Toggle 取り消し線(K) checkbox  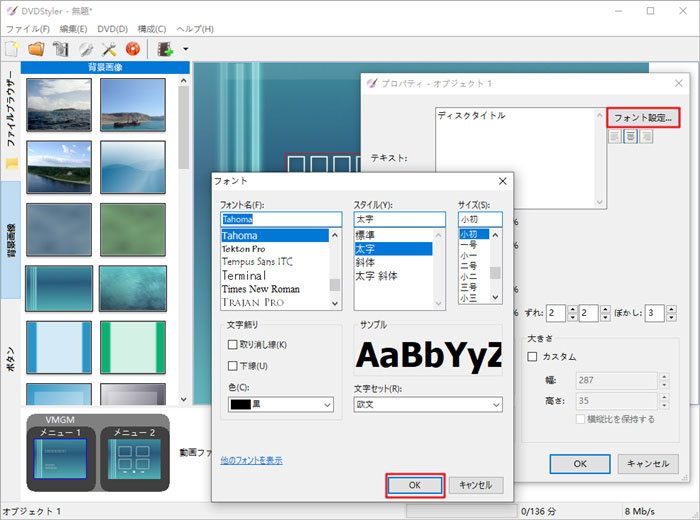pyautogui.click(x=232, y=345)
